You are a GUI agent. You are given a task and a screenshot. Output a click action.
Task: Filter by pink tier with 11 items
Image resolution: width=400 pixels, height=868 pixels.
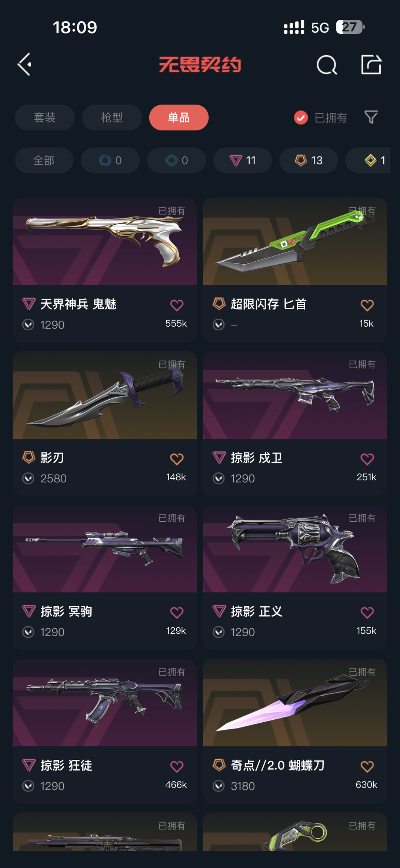tap(243, 160)
